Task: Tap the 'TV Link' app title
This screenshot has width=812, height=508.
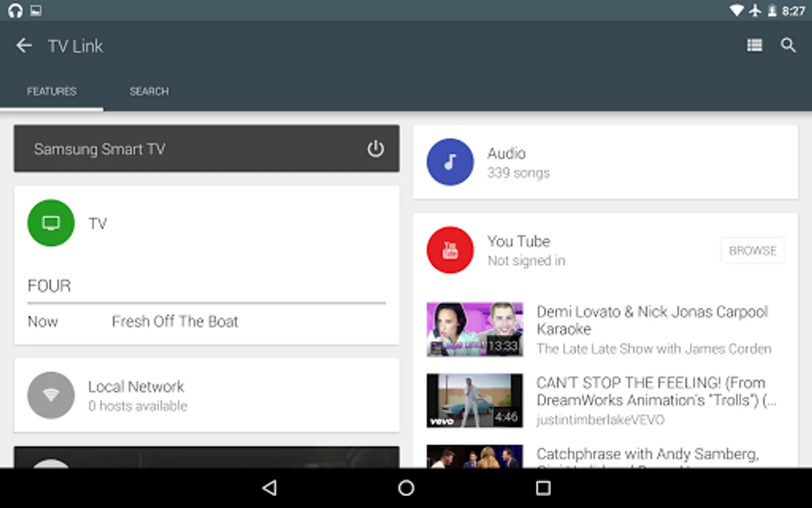Action: [x=76, y=46]
